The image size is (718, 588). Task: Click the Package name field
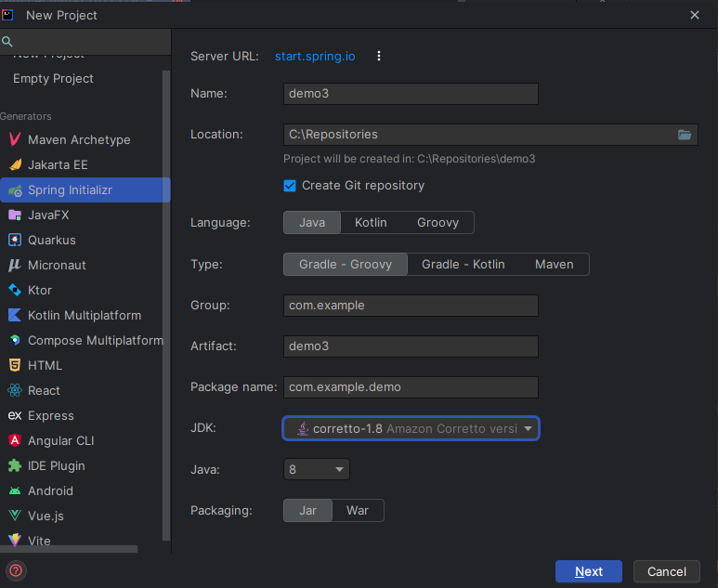(411, 387)
